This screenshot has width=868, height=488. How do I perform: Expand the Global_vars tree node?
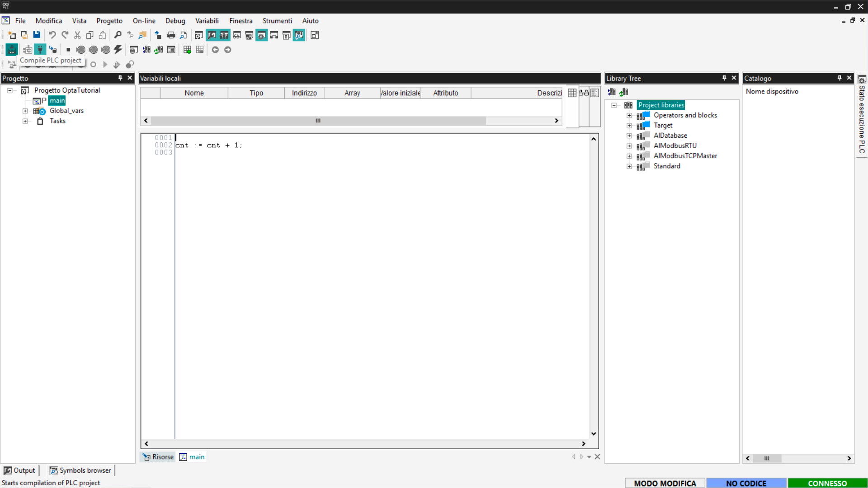25,111
